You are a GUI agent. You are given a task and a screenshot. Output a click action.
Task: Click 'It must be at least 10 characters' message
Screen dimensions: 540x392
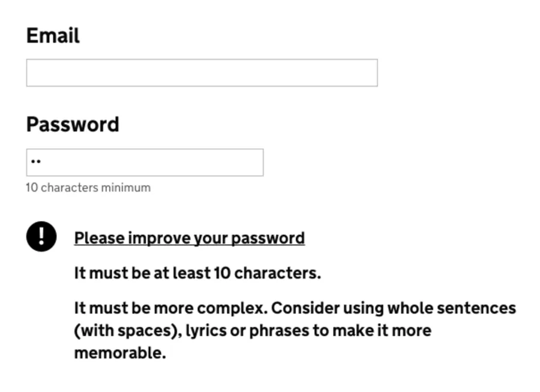pos(197,273)
